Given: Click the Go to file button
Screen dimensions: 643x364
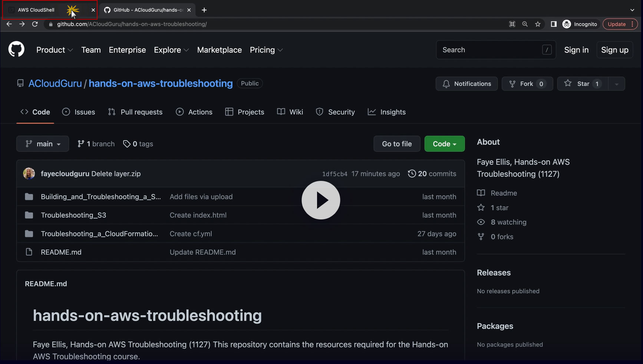Looking at the screenshot, I should [x=397, y=144].
